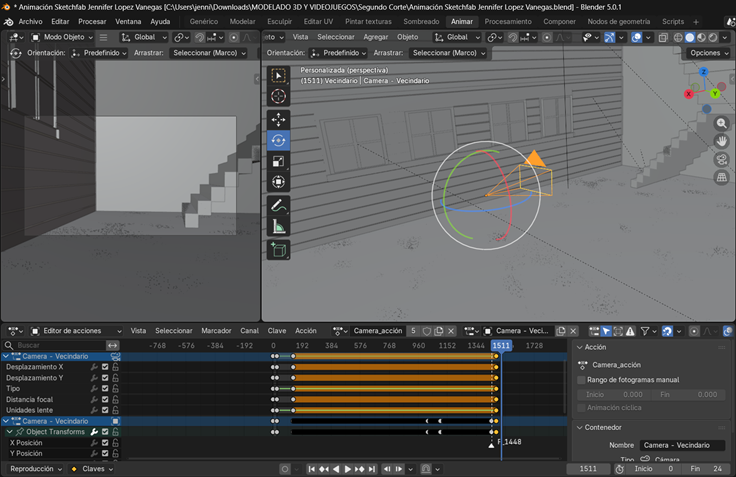Click the Nombre field Camera - Vecindario
The image size is (736, 477).
[x=683, y=445]
